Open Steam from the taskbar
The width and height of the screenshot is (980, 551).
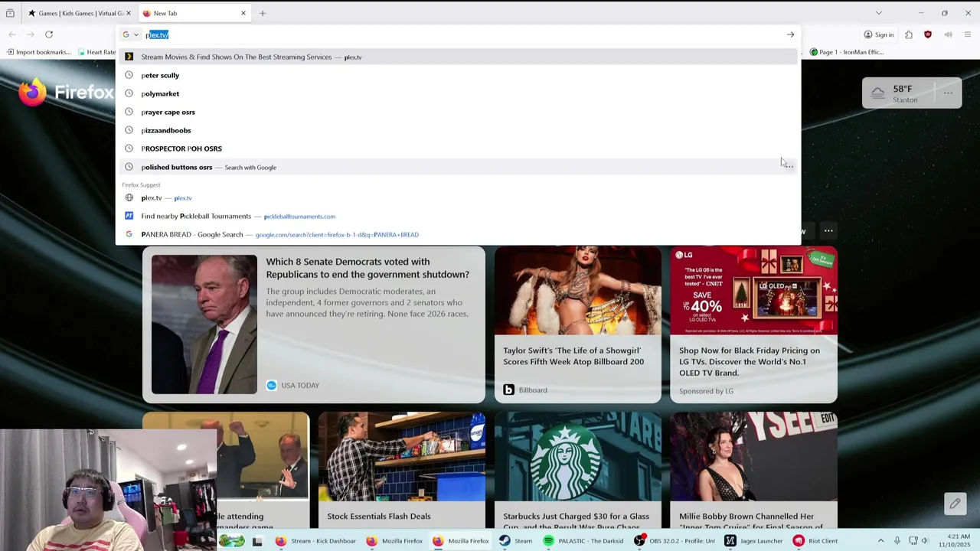[515, 541]
